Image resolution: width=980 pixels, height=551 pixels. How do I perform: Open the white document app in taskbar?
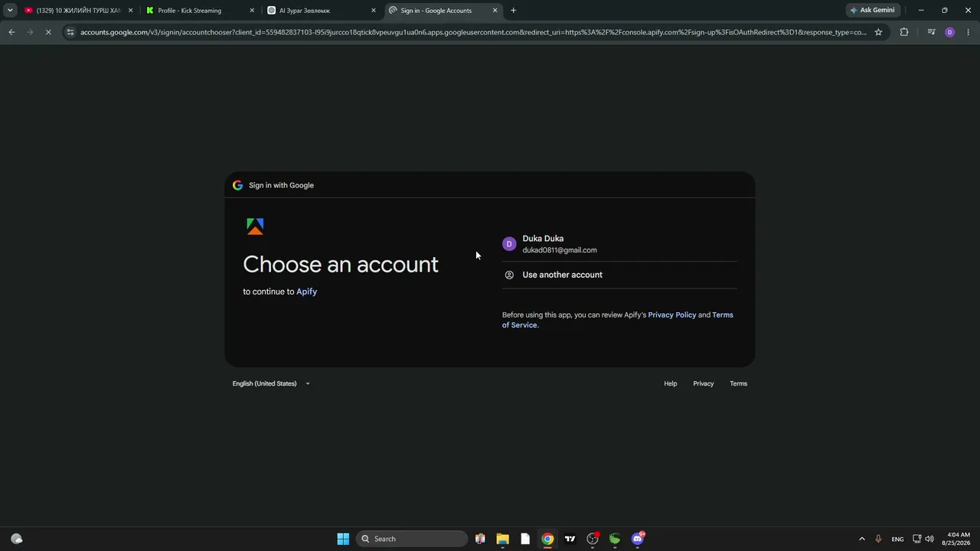point(525,539)
